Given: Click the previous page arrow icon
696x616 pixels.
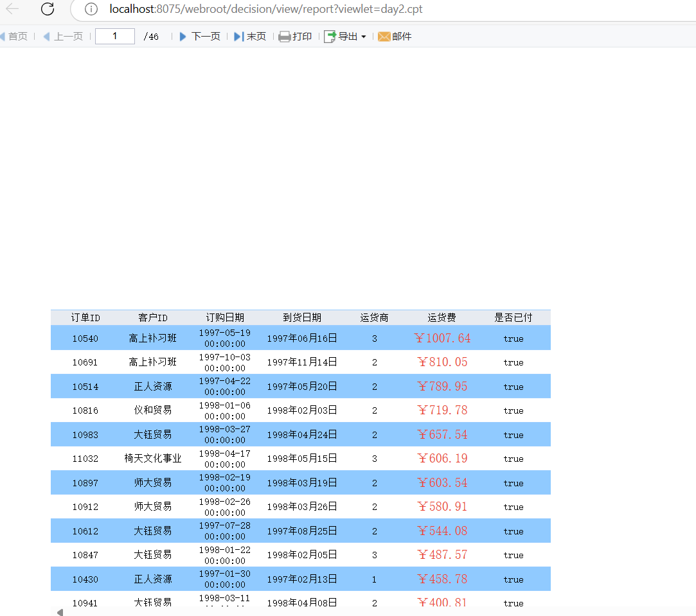Looking at the screenshot, I should [x=47, y=37].
